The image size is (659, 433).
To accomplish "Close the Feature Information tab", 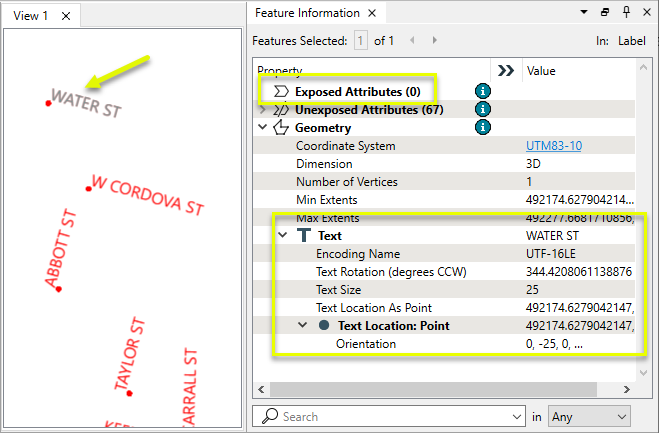I will (371, 14).
